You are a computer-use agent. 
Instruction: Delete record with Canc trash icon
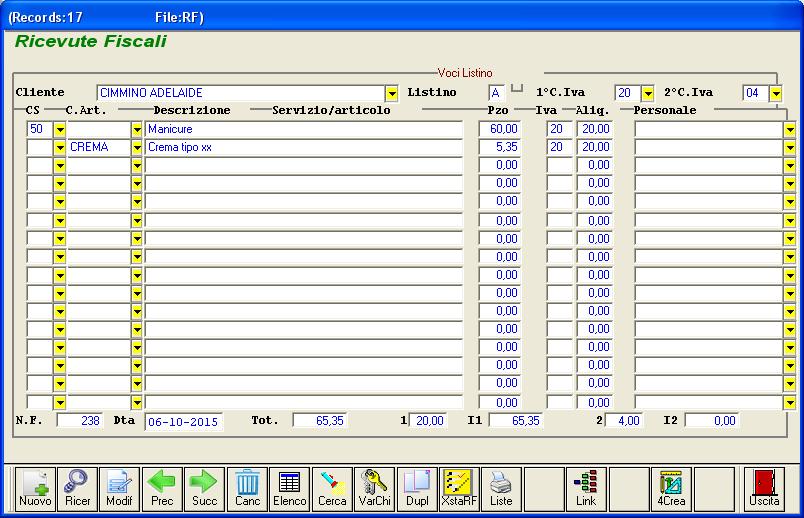247,489
